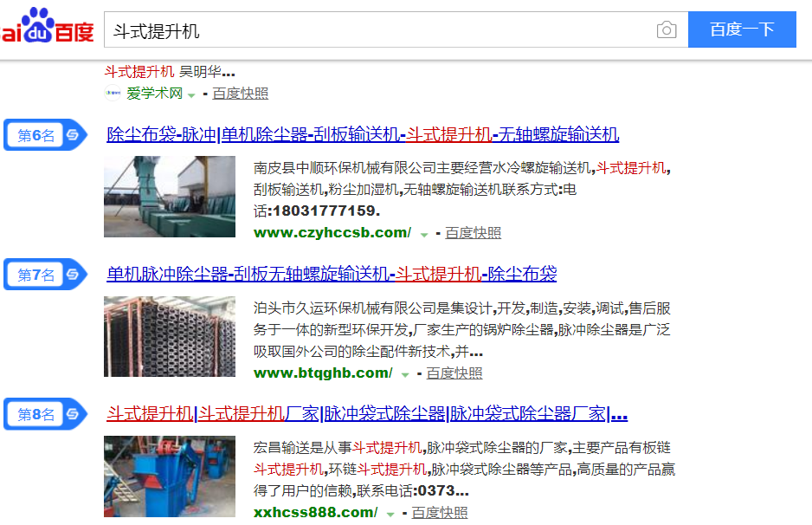Click the phone number 18031777159
812x525 pixels.
click(x=323, y=211)
